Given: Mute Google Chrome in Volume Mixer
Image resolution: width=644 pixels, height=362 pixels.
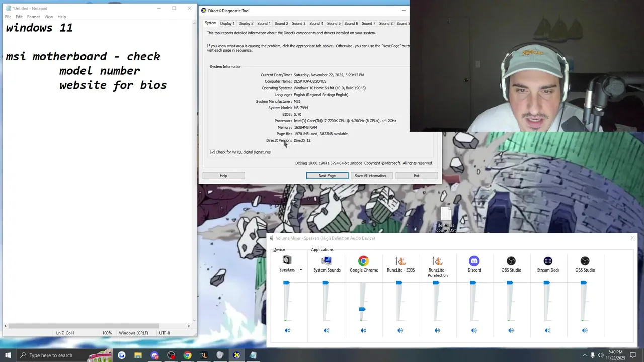Looking at the screenshot, I should coord(363,330).
